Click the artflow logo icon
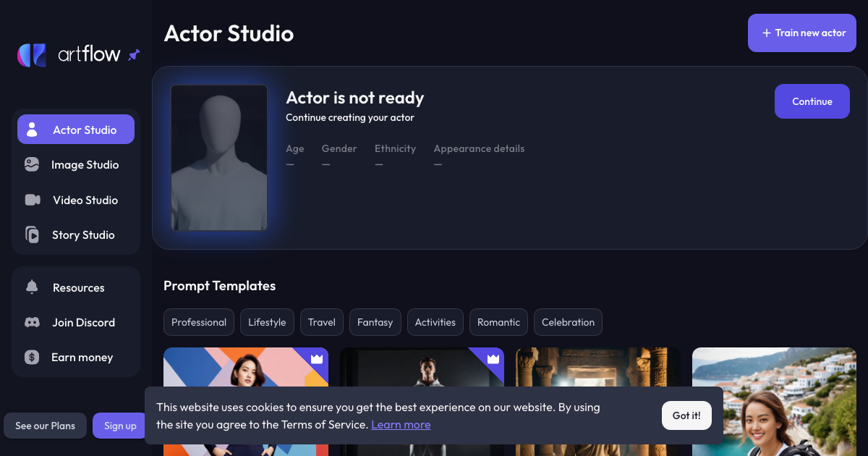 33,55
